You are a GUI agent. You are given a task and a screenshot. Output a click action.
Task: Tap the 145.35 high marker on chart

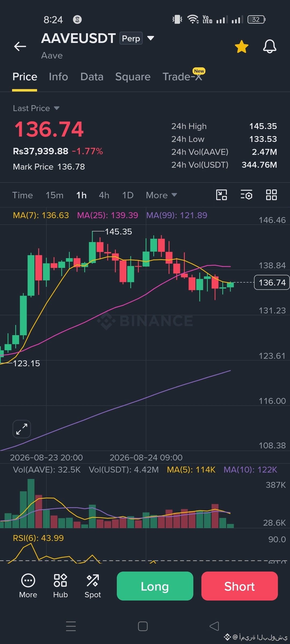coord(118,232)
